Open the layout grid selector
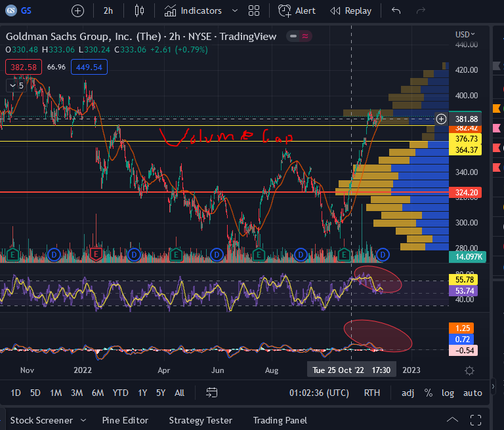This screenshot has height=430, width=504. click(x=254, y=11)
